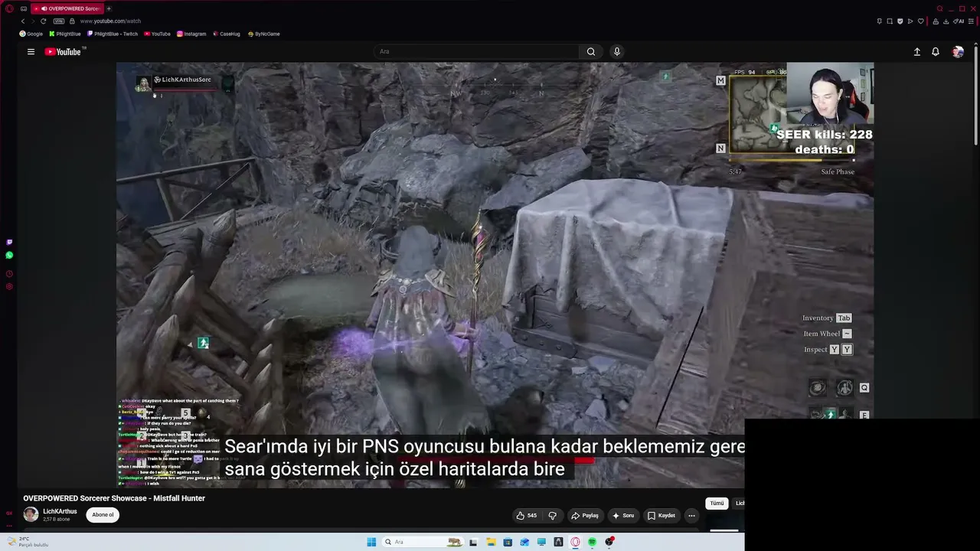
Task: Toggle the Opera ad blocker shield
Action: click(900, 21)
